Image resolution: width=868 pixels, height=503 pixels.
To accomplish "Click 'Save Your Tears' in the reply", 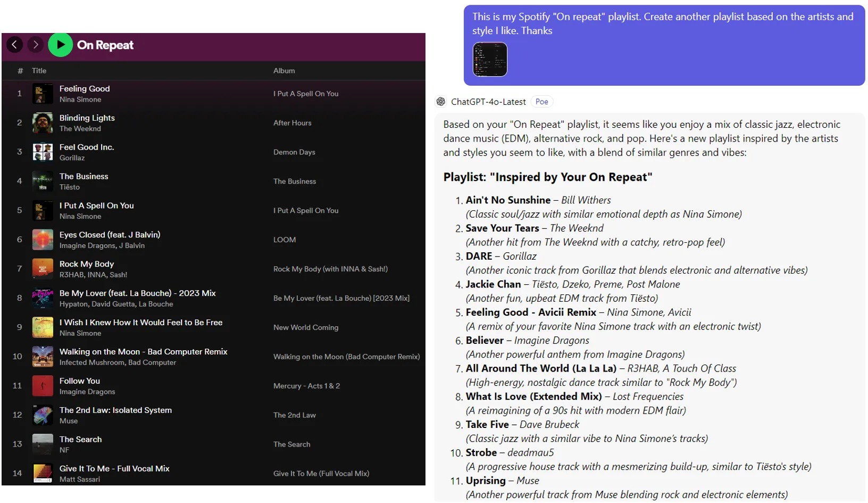I will click(503, 228).
